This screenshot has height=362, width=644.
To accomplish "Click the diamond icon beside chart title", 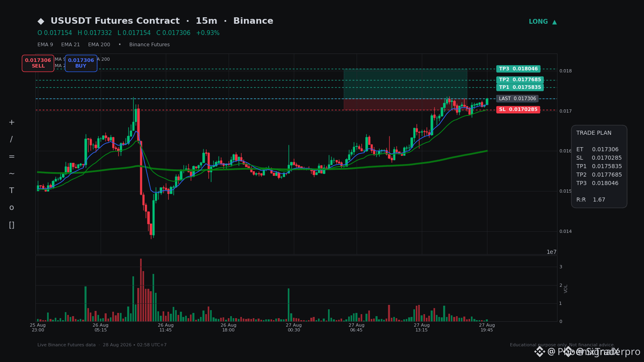I will click(x=41, y=21).
